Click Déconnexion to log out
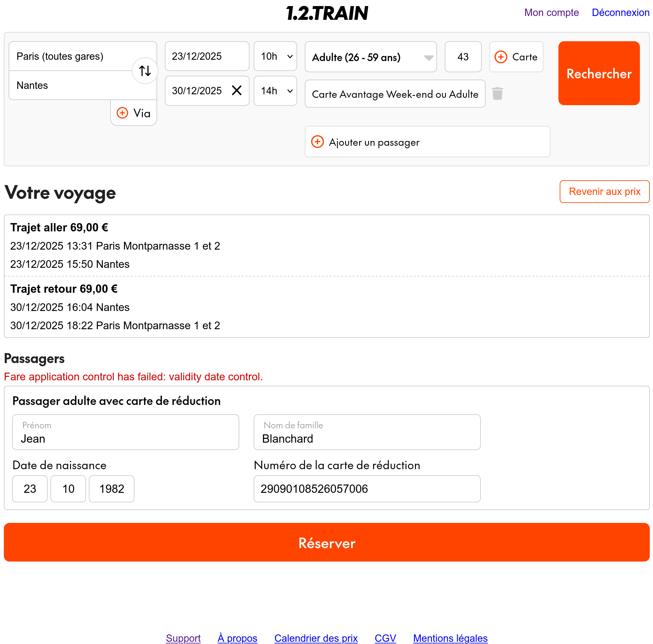 pos(620,12)
